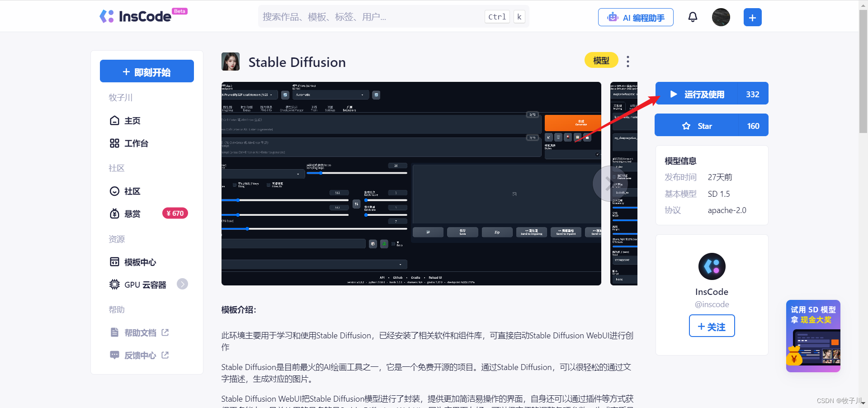This screenshot has height=408, width=868.
Task: Click the 工作台 grid icon
Action: pyautogui.click(x=114, y=143)
